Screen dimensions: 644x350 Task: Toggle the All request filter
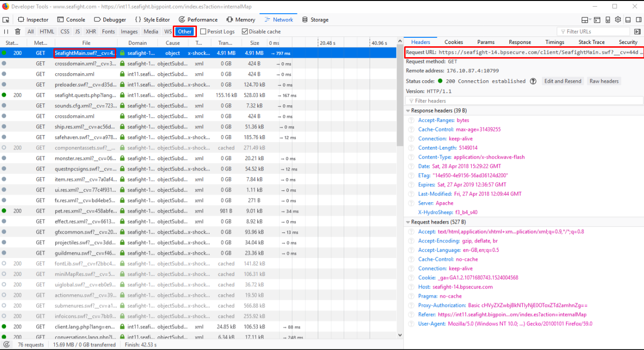31,32
